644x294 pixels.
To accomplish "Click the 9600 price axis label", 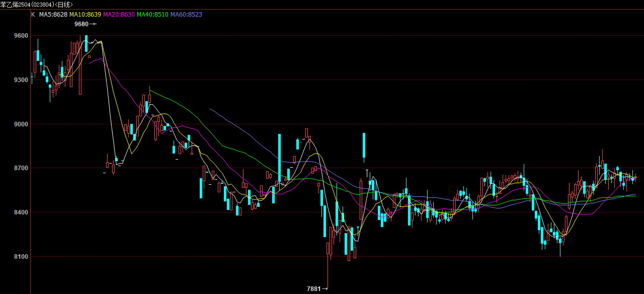I will [x=21, y=36].
